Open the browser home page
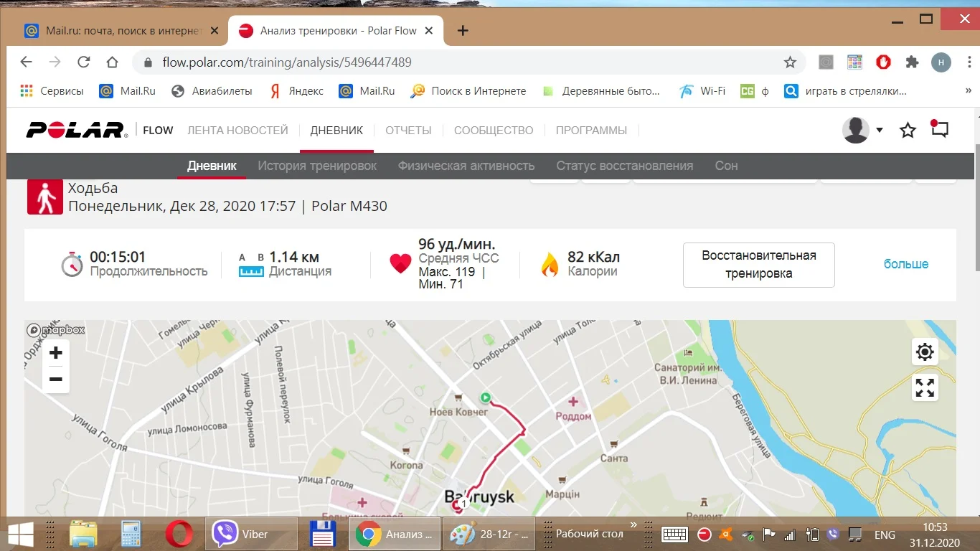The height and width of the screenshot is (551, 980). point(112,62)
